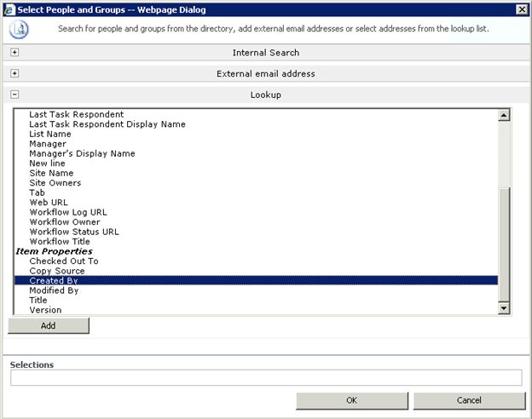Expand the External email address section
This screenshot has width=532, height=419.
(x=14, y=73)
